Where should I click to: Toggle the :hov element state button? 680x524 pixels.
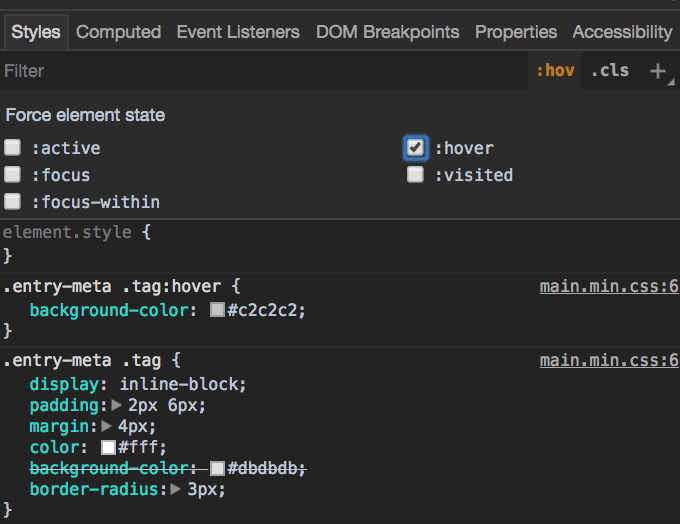coord(555,71)
